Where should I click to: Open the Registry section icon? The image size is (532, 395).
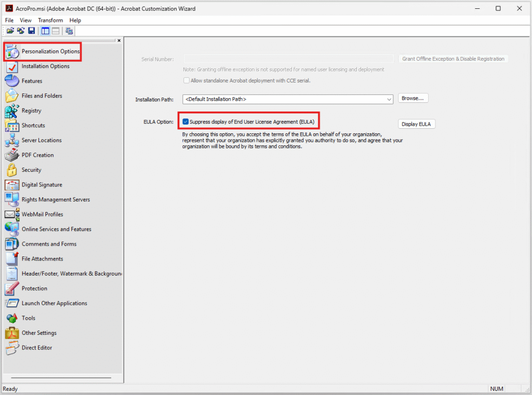[12, 111]
